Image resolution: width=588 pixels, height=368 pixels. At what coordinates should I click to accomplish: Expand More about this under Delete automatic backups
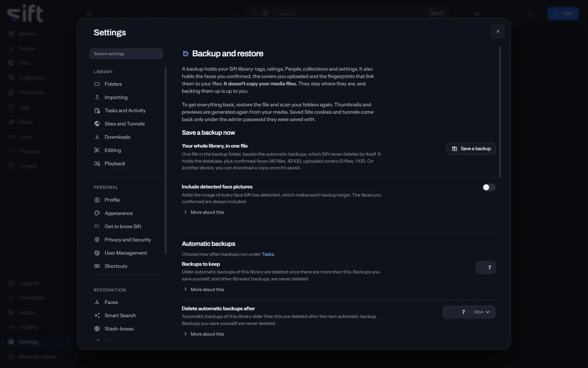click(204, 334)
